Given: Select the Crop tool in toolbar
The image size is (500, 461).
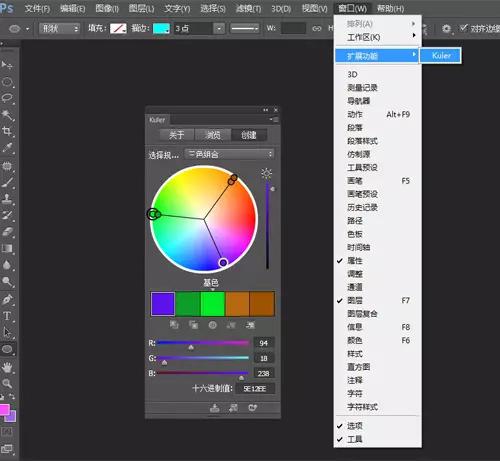Looking at the screenshot, I should coord(7,131).
